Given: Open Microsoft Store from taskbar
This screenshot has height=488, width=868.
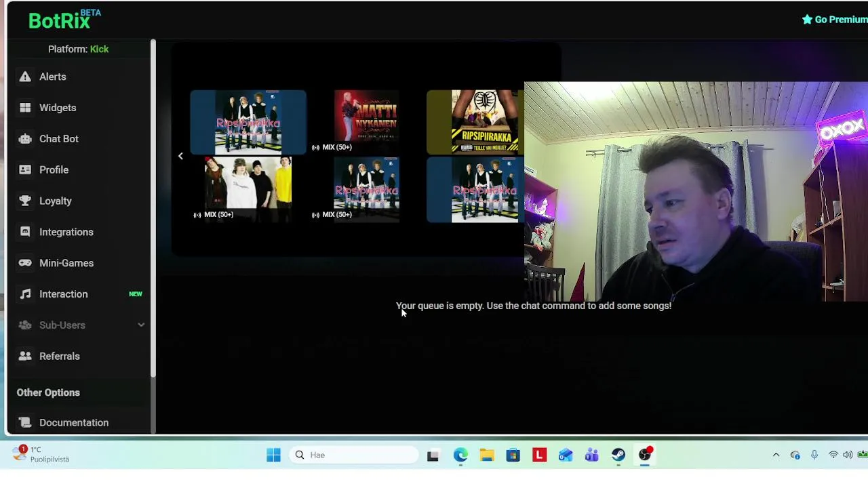Looking at the screenshot, I should click(513, 455).
